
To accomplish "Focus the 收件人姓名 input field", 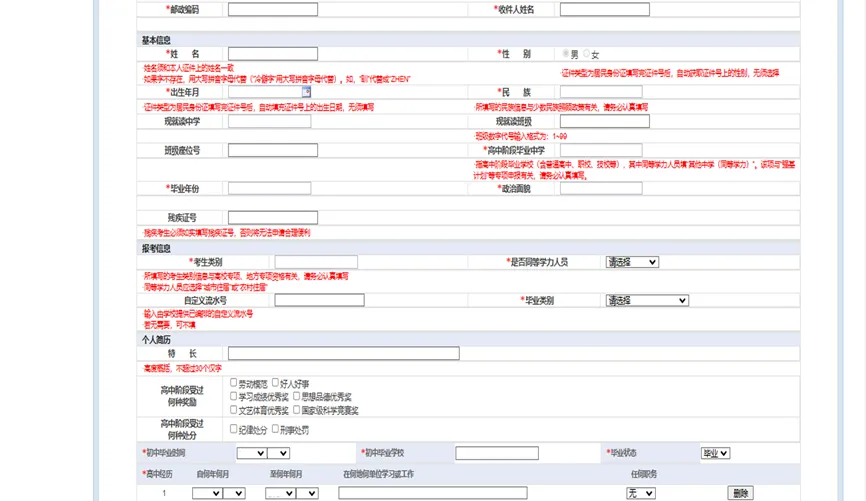I will (605, 9).
